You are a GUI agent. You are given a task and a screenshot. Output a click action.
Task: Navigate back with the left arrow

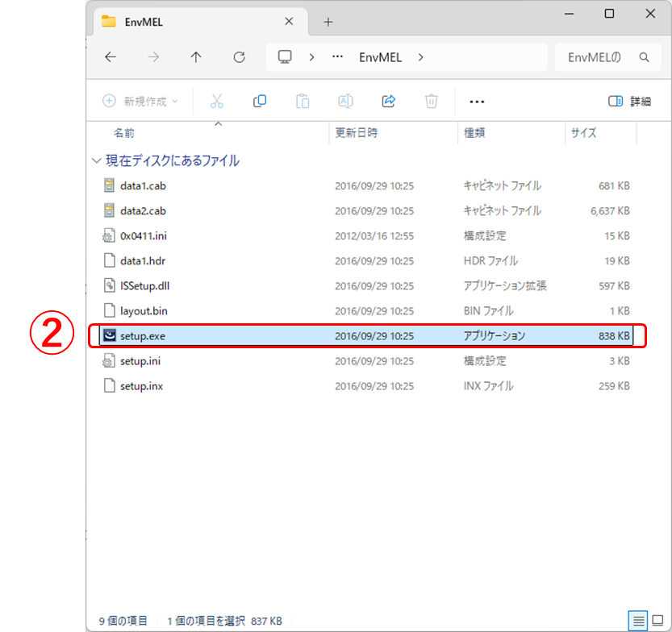[x=111, y=57]
